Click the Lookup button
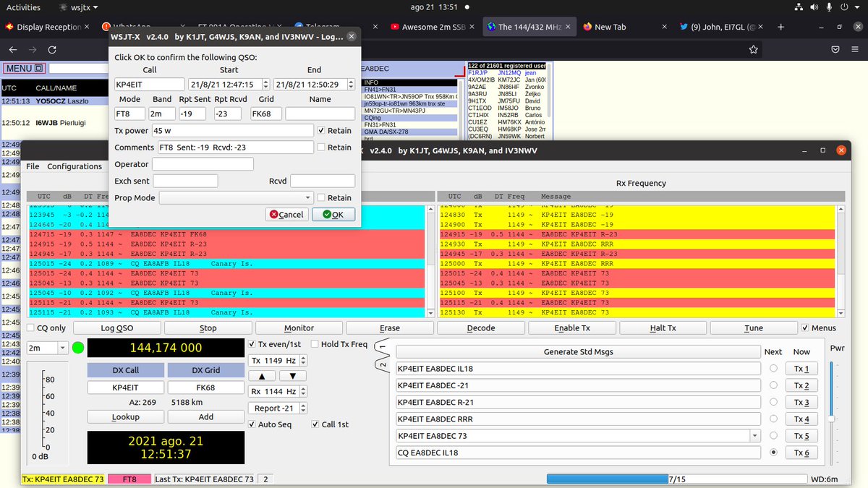This screenshot has width=868, height=488. [x=125, y=416]
